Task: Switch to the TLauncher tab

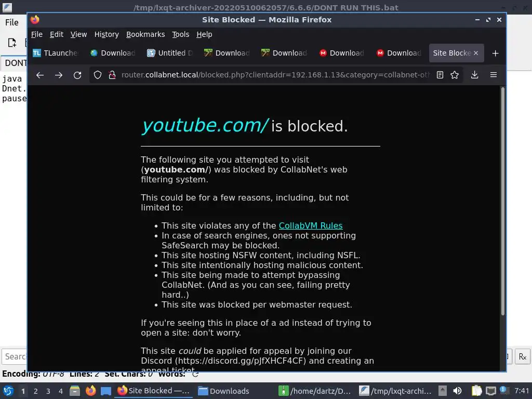Action: point(56,53)
